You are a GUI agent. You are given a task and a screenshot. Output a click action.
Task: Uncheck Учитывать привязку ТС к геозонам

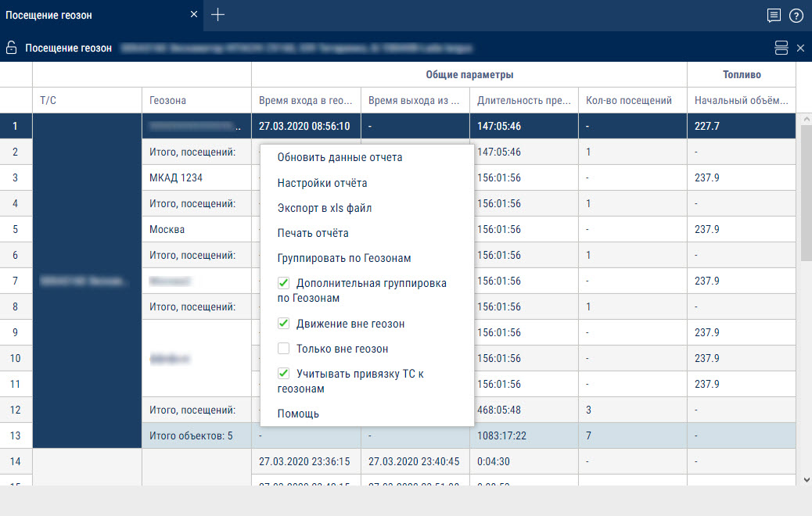[283, 373]
